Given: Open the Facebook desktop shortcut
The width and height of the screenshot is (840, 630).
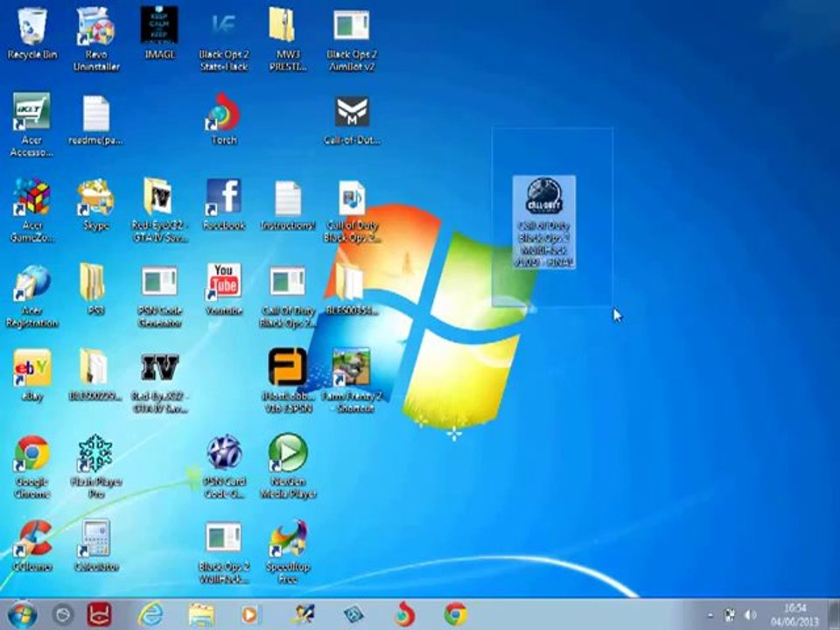Looking at the screenshot, I should (x=224, y=205).
